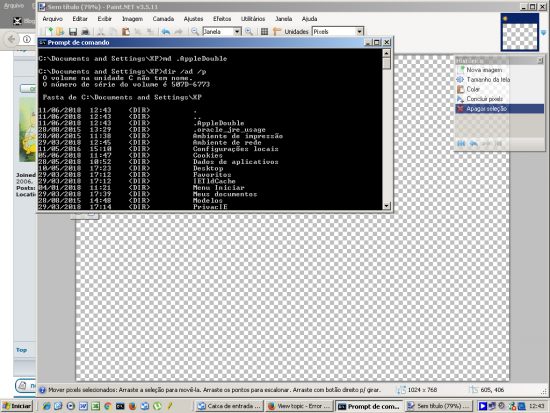Switch to 'Sem título (79%)' taskbar button

(x=438, y=406)
